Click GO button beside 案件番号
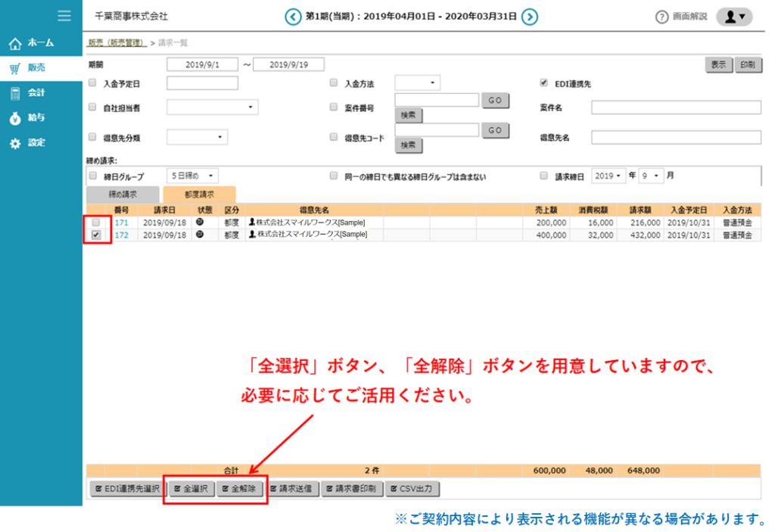 point(495,101)
